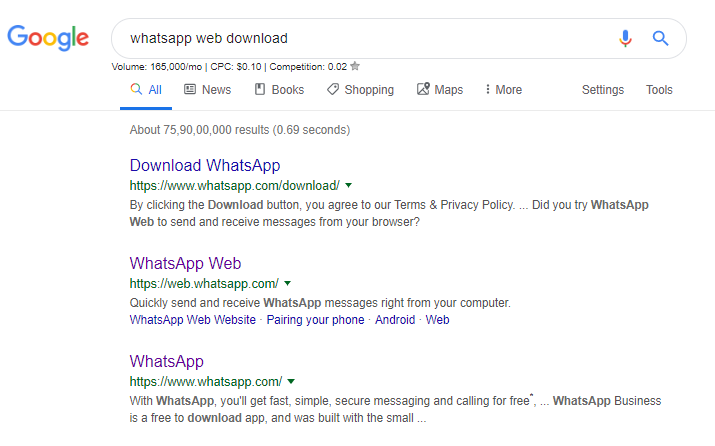Screen dimensions: 715x446
Task: Open the Maps tab
Action: pyautogui.click(x=440, y=90)
